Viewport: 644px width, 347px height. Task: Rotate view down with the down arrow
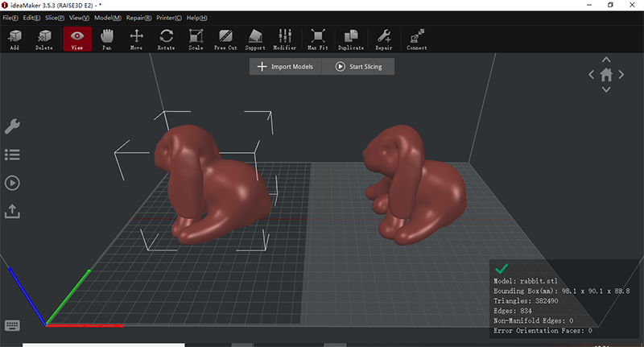(x=606, y=89)
